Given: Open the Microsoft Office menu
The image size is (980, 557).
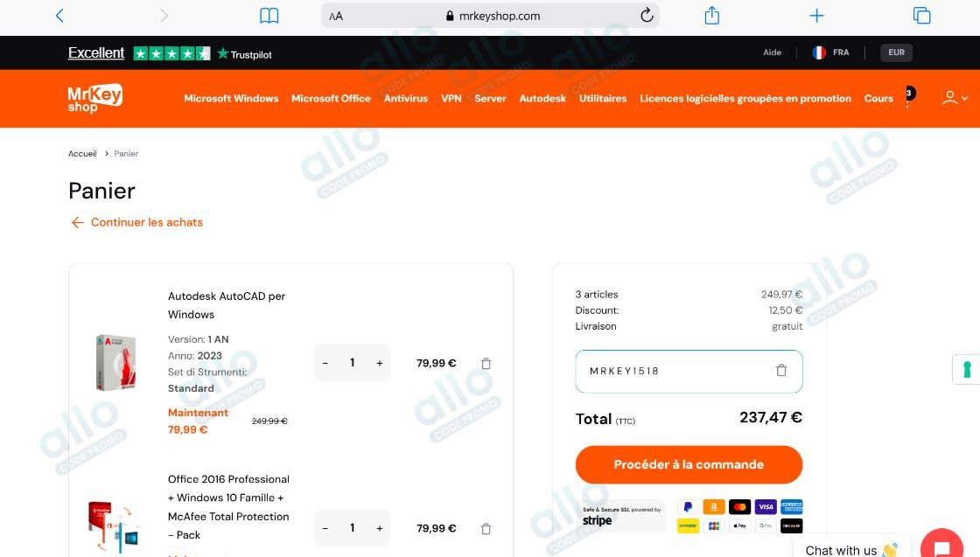Looking at the screenshot, I should 331,98.
